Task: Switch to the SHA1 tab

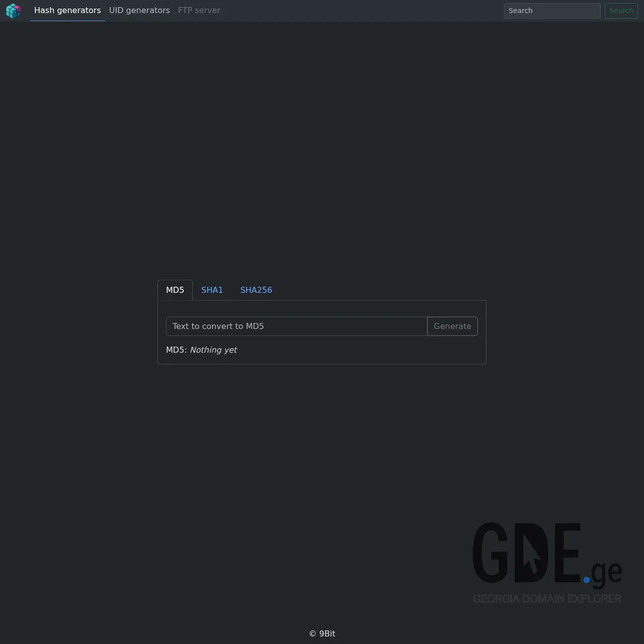Action: [212, 290]
